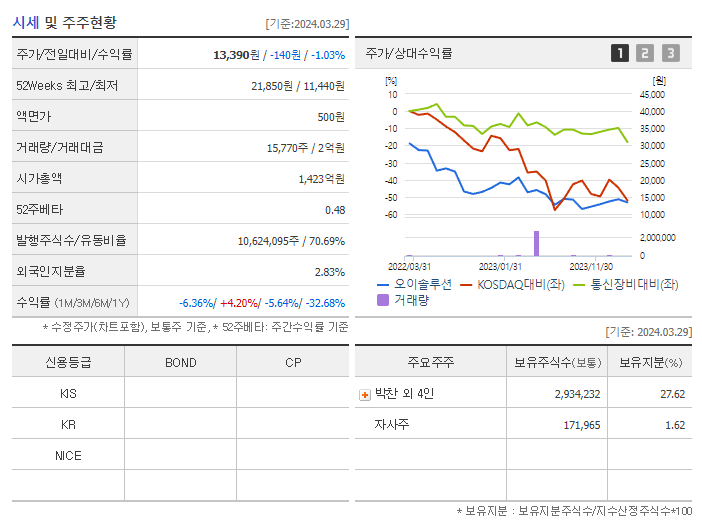The height and width of the screenshot is (525, 702).
Task: Select the 2,934,232 shares value
Action: click(x=577, y=394)
